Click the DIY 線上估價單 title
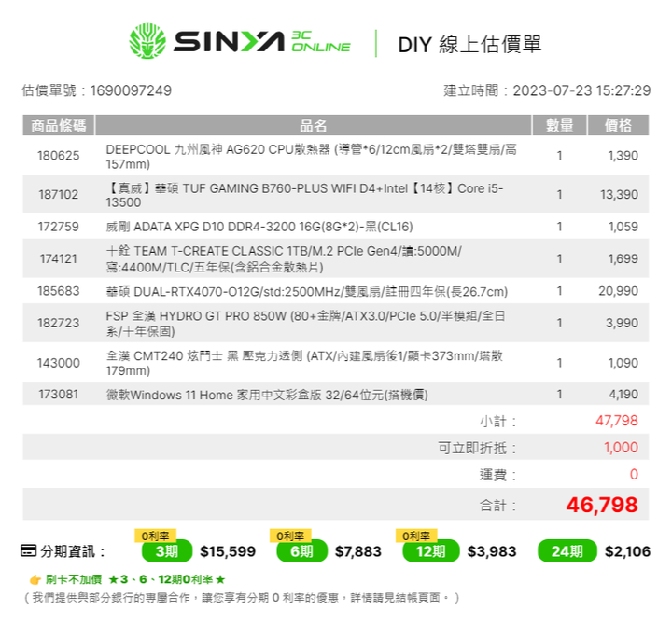The image size is (672, 625). pos(469,45)
